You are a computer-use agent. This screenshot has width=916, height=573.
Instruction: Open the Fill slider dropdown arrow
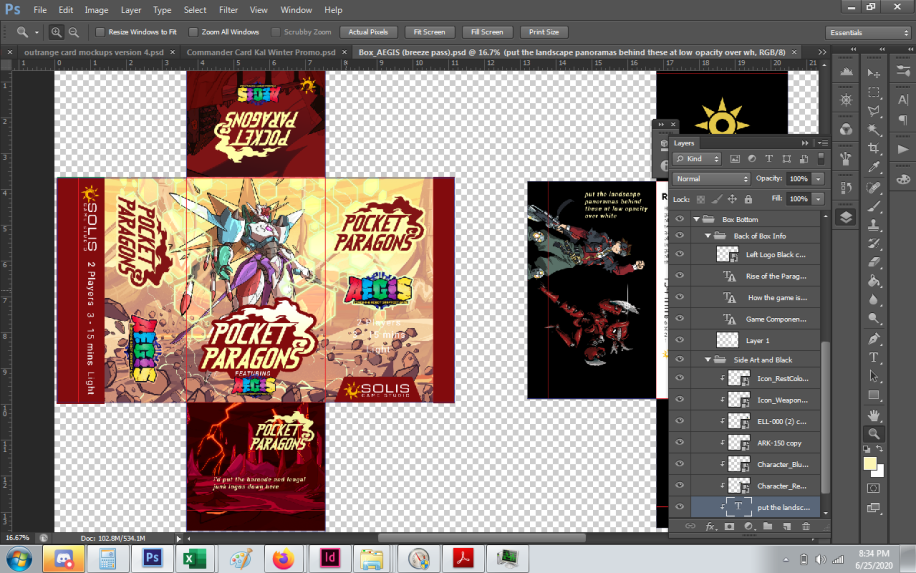click(818, 199)
